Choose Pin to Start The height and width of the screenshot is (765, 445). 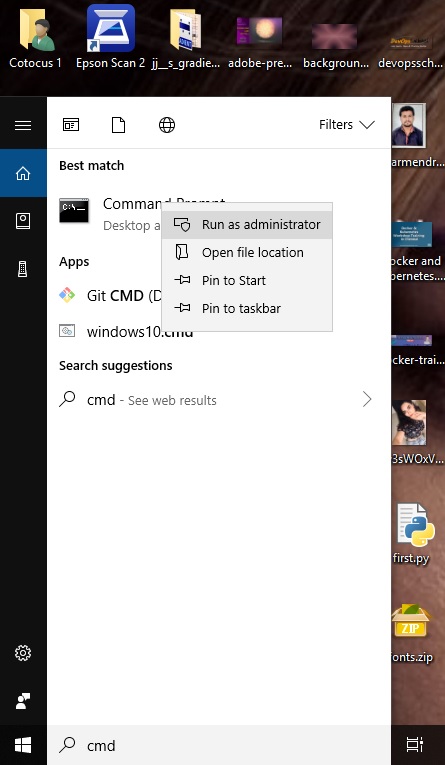pyautogui.click(x=247, y=281)
